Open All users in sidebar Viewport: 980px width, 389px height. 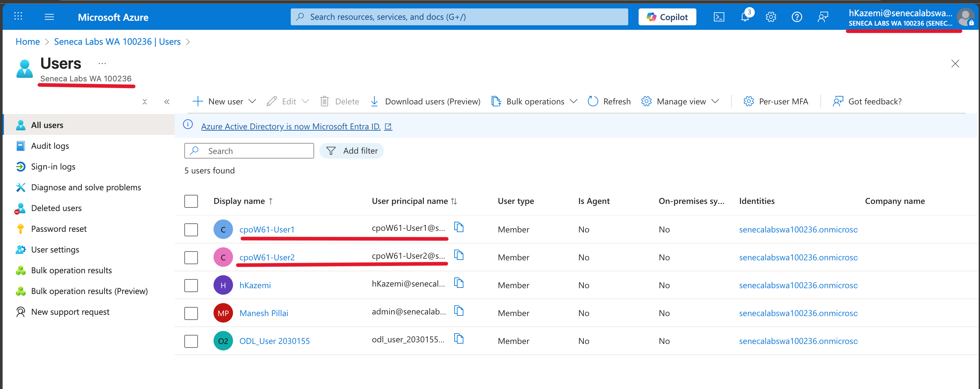pyautogui.click(x=89, y=125)
